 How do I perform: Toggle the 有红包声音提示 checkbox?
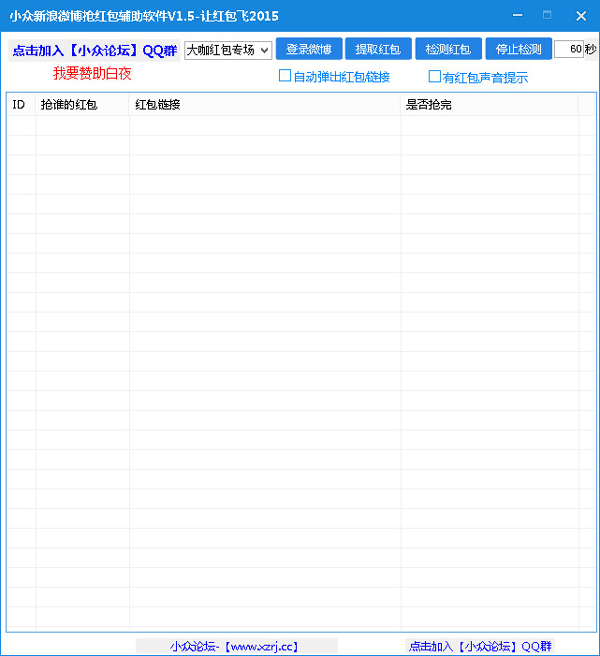435,77
